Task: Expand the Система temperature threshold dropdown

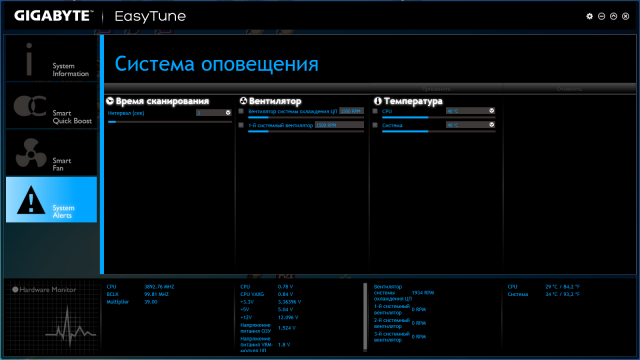Action: click(x=491, y=124)
